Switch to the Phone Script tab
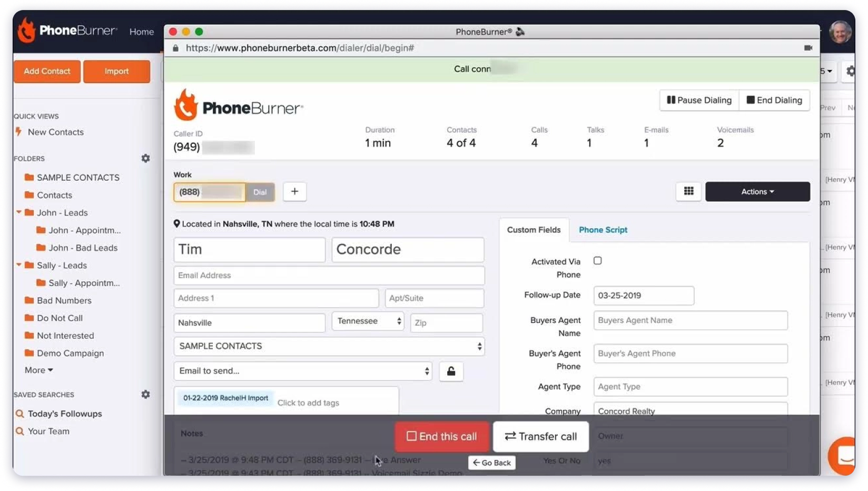868x491 pixels. click(x=603, y=230)
